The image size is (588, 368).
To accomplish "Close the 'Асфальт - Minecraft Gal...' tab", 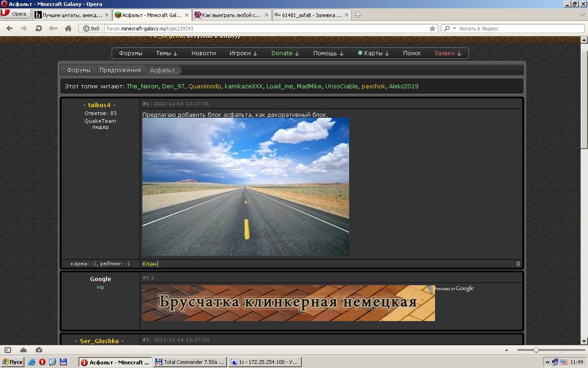I will [187, 15].
